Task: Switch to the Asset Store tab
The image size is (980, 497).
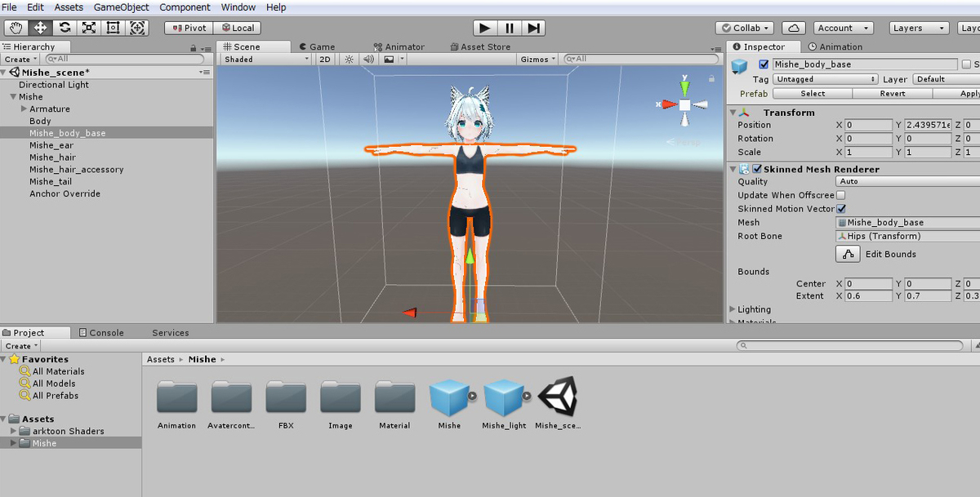Action: tap(480, 47)
